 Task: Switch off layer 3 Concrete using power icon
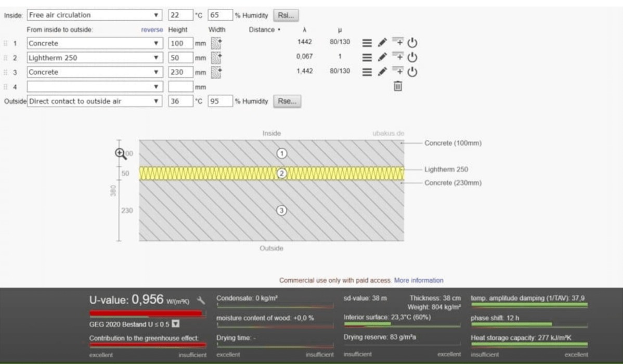point(412,72)
